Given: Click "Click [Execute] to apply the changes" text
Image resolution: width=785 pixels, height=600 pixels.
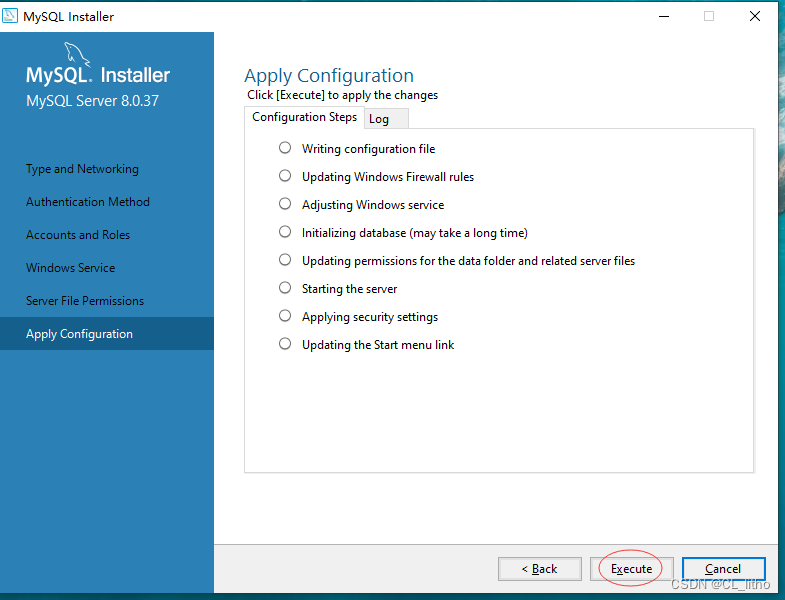Looking at the screenshot, I should tap(342, 95).
